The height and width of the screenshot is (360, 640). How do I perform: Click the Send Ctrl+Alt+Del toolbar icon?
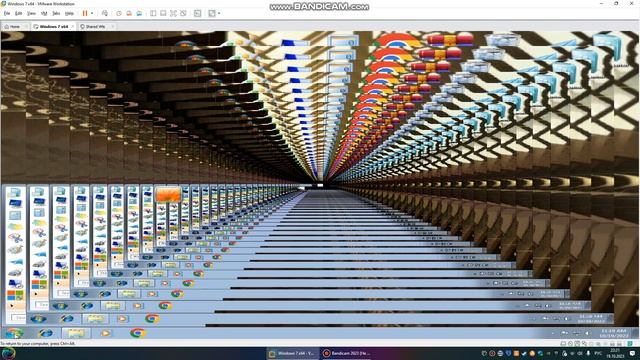tap(105, 13)
